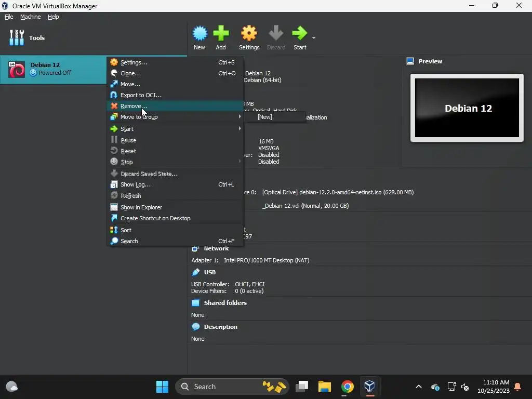Open the notification bell icon
The height and width of the screenshot is (399, 532).
517,387
